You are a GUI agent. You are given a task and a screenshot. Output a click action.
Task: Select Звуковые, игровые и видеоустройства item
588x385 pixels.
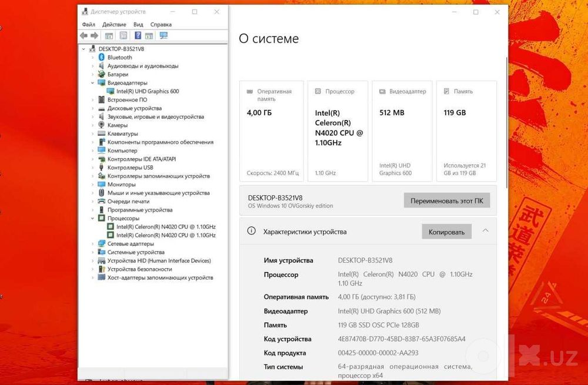tap(156, 116)
